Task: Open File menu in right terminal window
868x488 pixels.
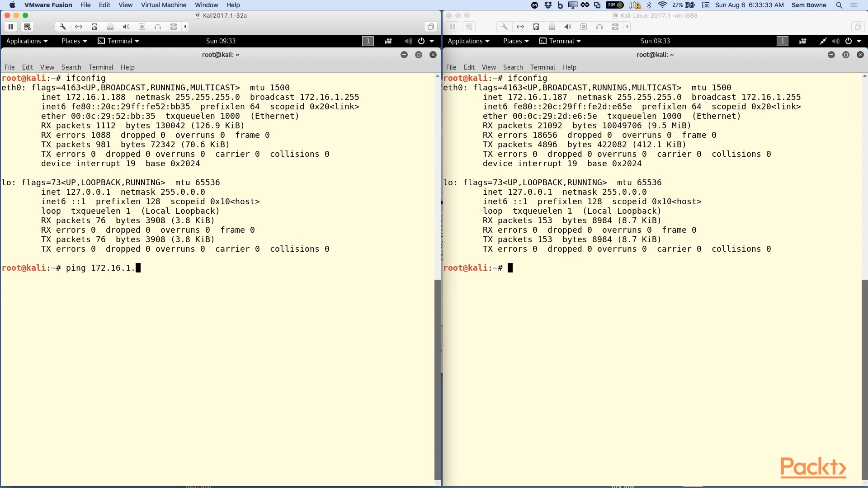Action: pyautogui.click(x=451, y=67)
